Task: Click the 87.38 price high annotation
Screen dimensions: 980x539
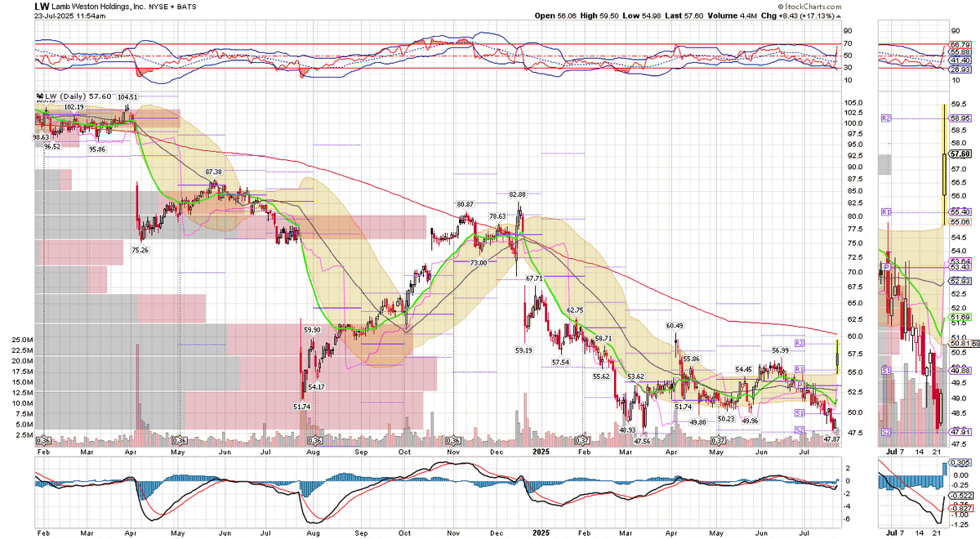Action: coord(214,171)
